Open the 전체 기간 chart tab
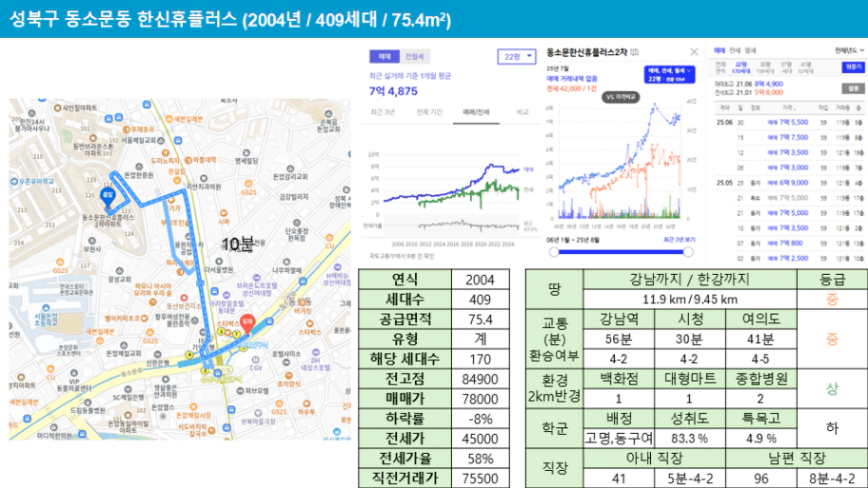This screenshot has height=488, width=868. pyautogui.click(x=429, y=111)
